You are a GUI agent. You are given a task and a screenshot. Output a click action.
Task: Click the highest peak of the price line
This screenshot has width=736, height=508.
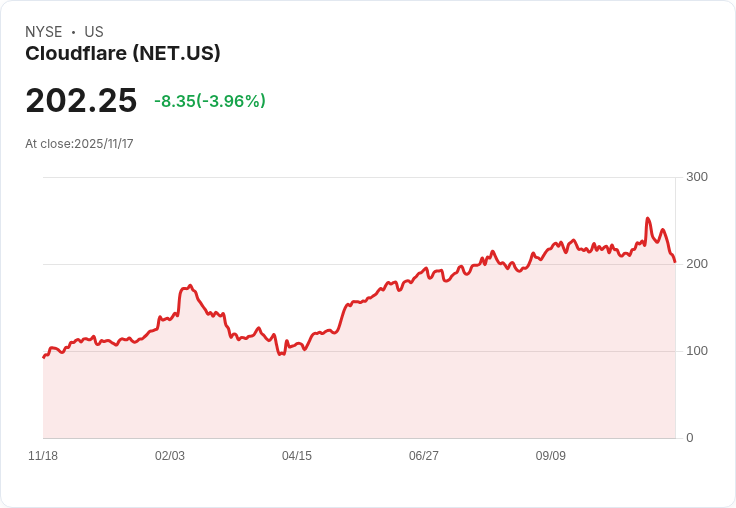pyautogui.click(x=648, y=218)
